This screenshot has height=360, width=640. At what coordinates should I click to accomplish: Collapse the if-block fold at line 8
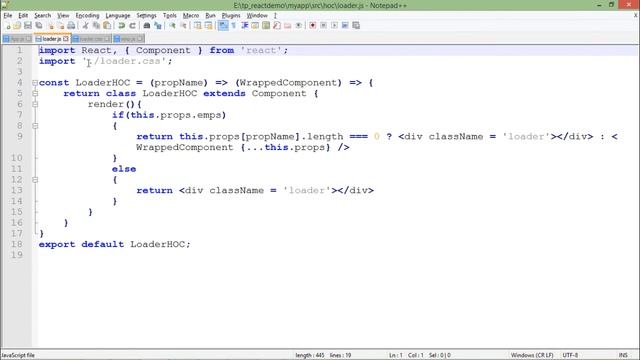point(35,126)
